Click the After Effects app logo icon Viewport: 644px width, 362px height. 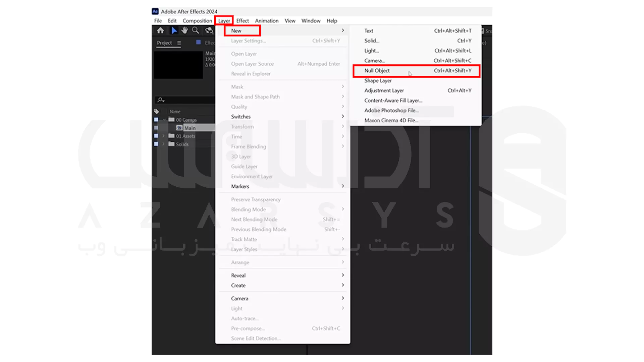pyautogui.click(x=155, y=11)
